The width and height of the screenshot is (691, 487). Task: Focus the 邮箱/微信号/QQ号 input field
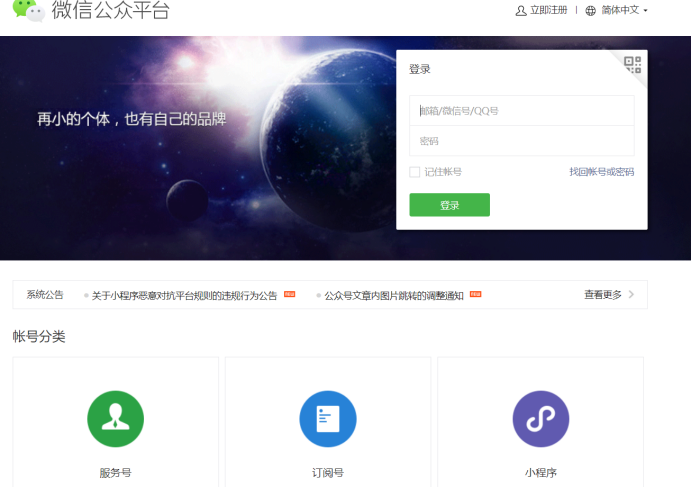(521, 111)
